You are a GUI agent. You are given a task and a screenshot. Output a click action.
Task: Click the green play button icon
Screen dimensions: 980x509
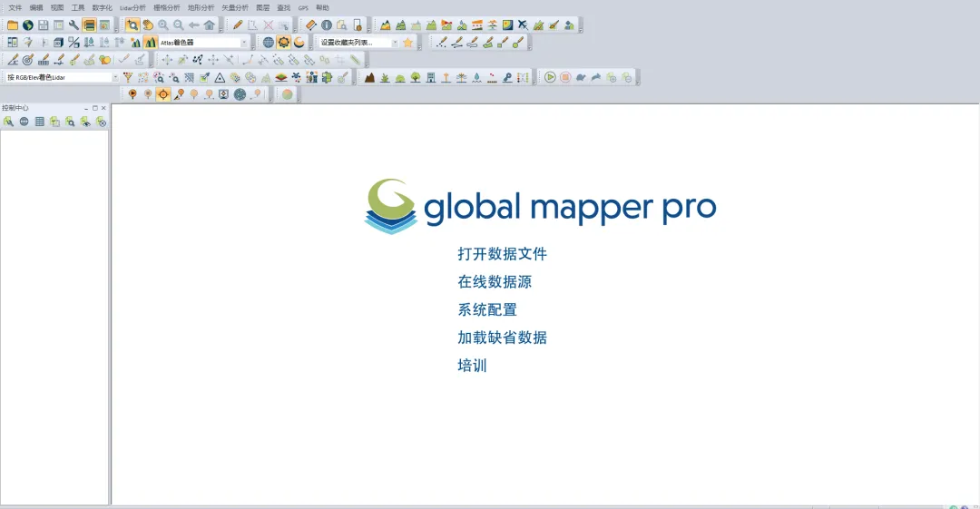[x=550, y=77]
